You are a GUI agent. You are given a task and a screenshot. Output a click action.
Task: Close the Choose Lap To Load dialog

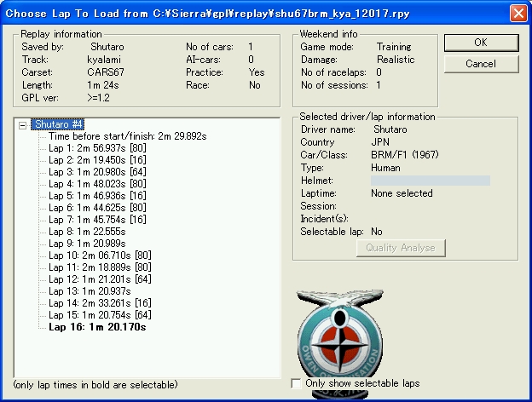coord(518,14)
